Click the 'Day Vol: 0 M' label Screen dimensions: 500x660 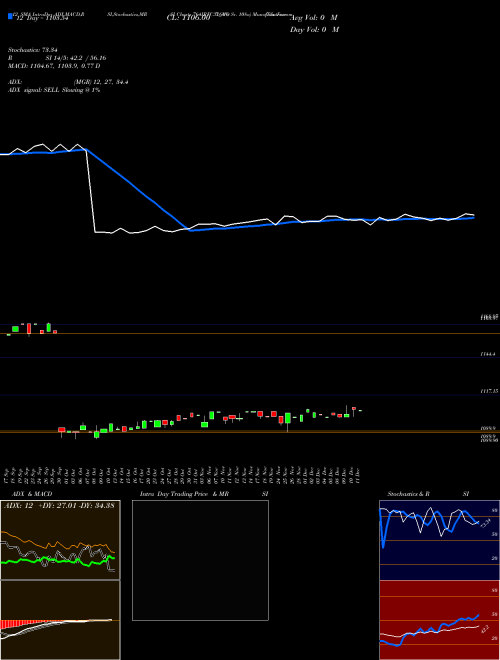pyautogui.click(x=314, y=30)
